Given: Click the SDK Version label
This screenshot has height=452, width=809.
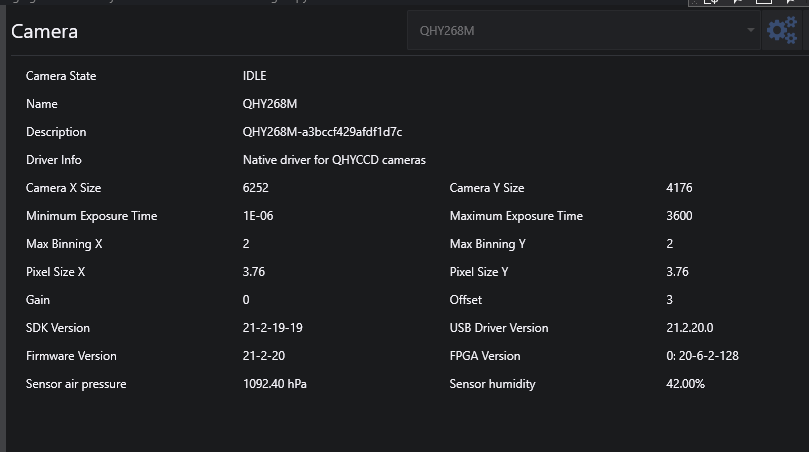Looking at the screenshot, I should 58,328.
